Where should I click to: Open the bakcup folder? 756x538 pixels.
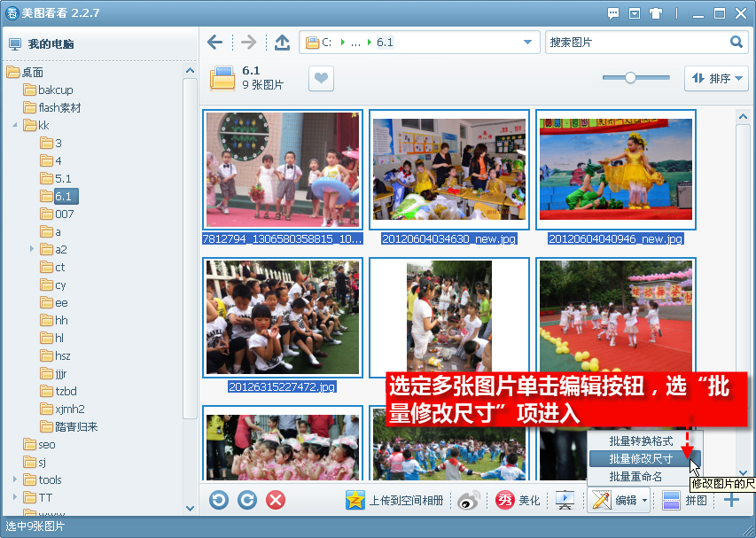pyautogui.click(x=56, y=90)
